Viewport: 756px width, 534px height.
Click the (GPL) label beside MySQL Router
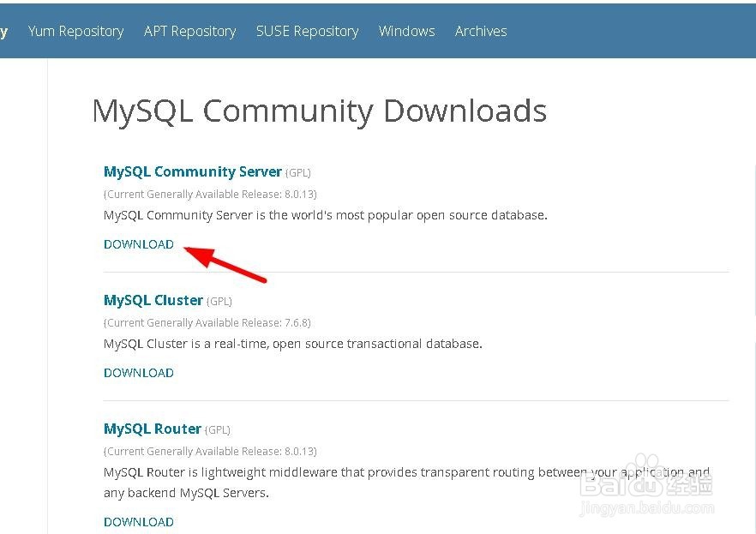coord(218,430)
